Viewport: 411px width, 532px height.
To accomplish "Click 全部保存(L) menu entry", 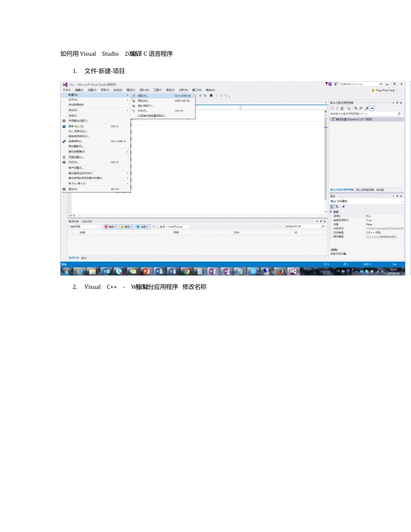I will (x=96, y=141).
